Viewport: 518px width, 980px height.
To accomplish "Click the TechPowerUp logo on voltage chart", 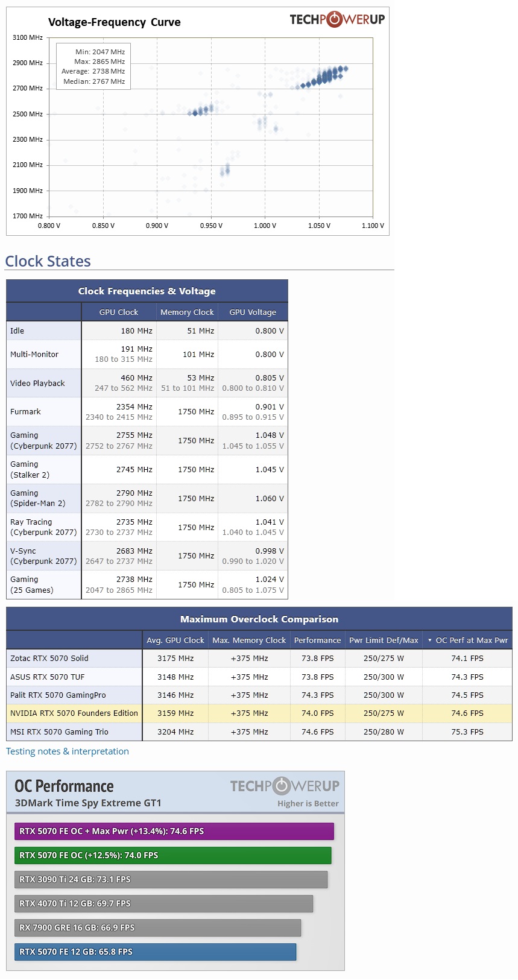I will 337,19.
